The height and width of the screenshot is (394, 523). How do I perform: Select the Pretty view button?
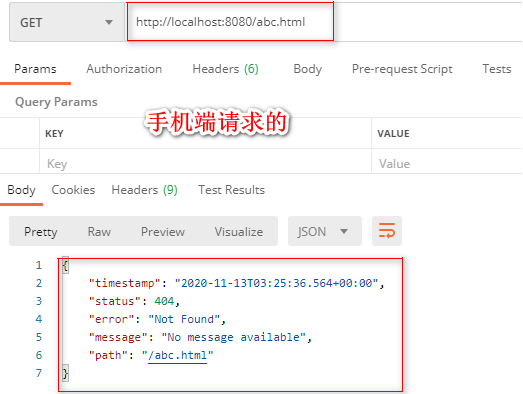coord(41,232)
